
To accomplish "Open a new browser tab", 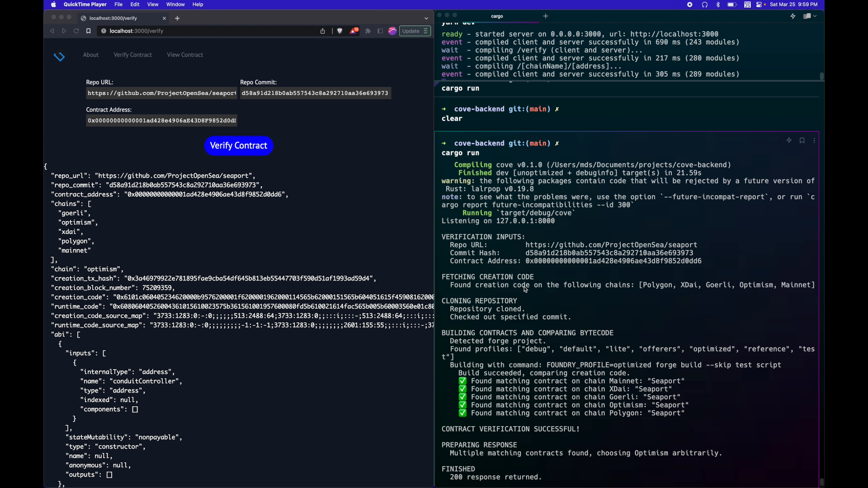I will [x=177, y=19].
